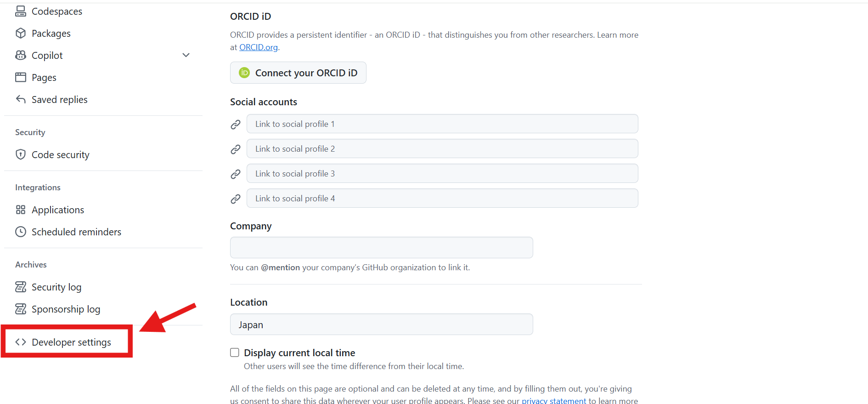Viewport: 868px width, 404px height.
Task: Click the Packages box icon
Action: point(21,33)
